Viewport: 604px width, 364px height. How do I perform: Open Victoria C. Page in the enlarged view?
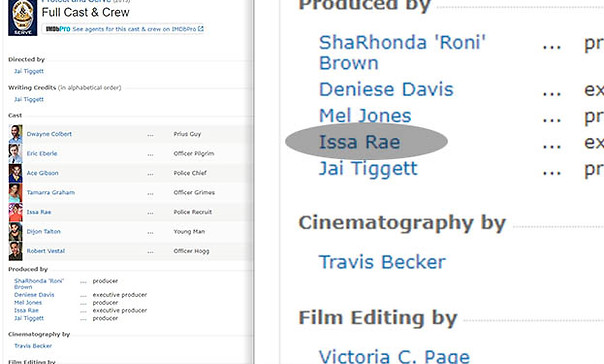(x=394, y=356)
